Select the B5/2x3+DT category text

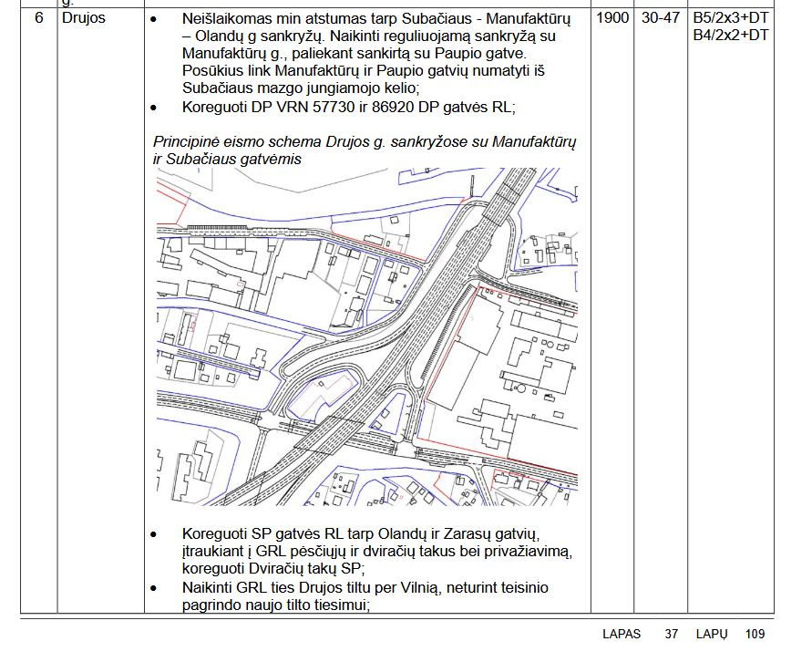tap(730, 18)
